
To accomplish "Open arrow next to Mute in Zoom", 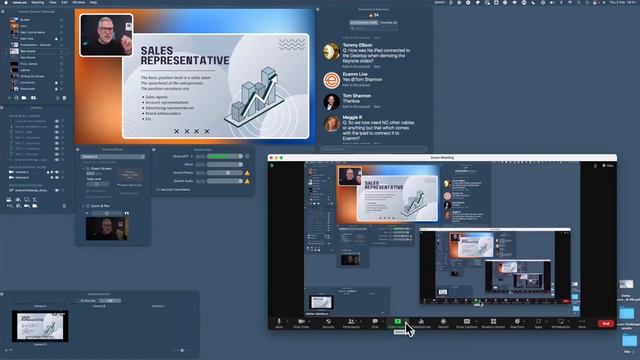I will [287, 322].
